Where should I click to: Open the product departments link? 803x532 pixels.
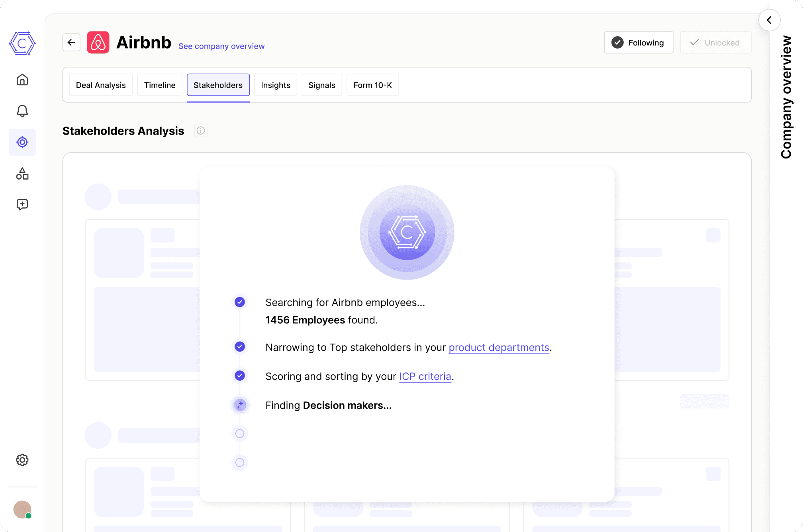(499, 348)
